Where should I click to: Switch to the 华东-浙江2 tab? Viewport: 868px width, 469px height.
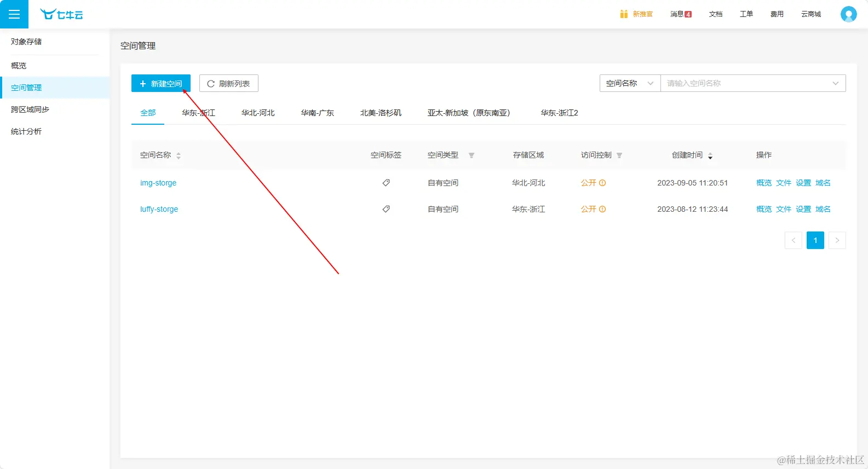pyautogui.click(x=559, y=113)
